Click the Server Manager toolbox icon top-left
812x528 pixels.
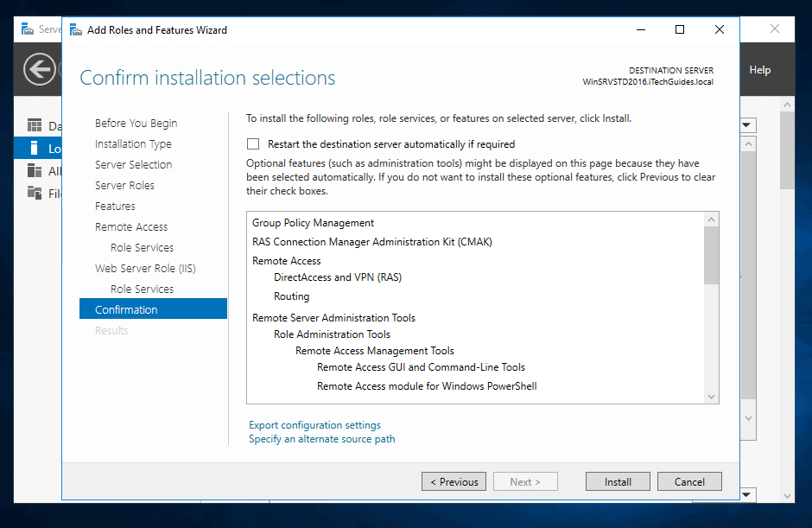pyautogui.click(x=26, y=29)
